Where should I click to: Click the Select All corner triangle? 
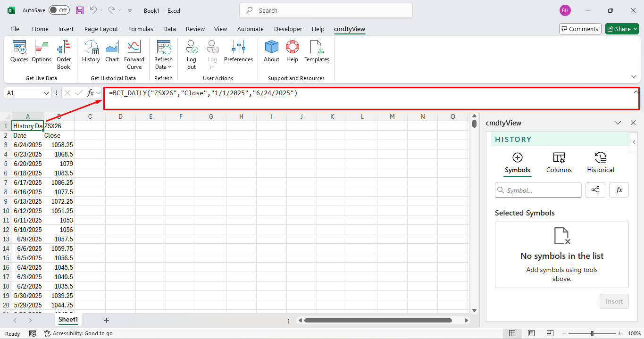tap(6, 116)
